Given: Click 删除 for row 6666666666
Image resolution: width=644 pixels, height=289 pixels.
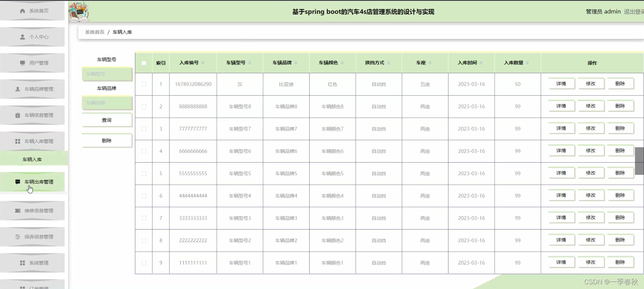Looking at the screenshot, I should coord(620,151).
